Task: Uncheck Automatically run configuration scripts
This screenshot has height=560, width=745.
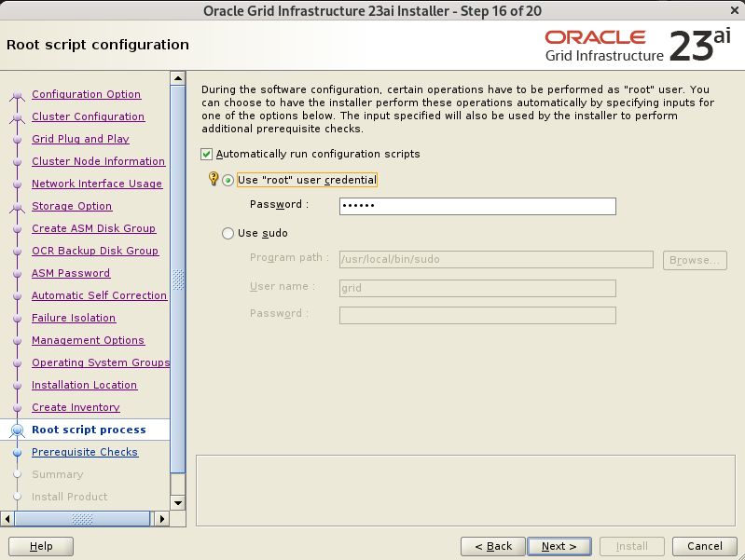Action: click(x=206, y=154)
